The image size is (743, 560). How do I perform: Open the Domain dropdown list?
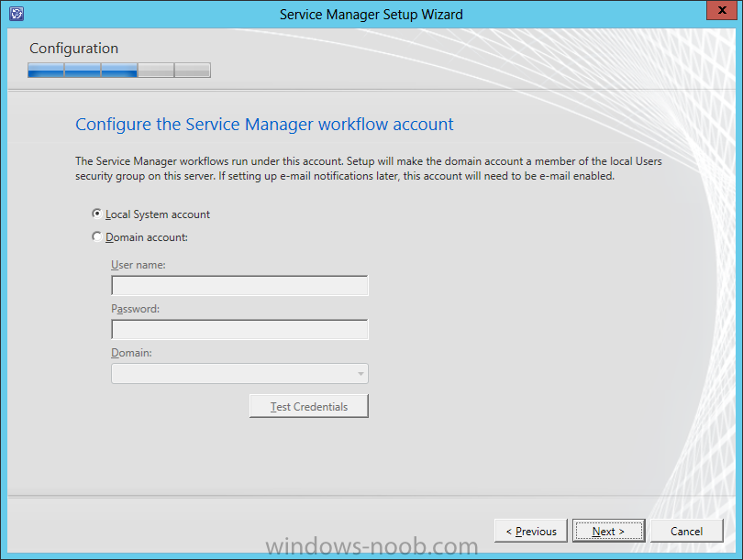(x=239, y=374)
